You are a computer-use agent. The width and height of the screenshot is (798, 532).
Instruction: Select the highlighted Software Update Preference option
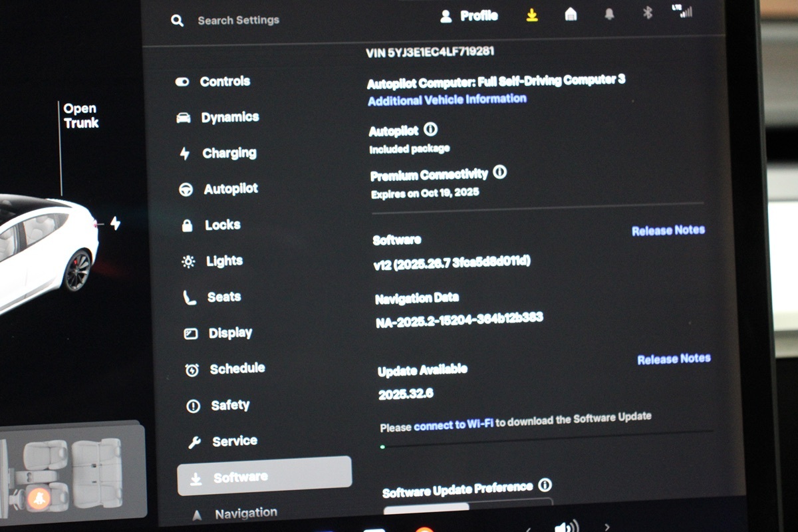pos(426,507)
